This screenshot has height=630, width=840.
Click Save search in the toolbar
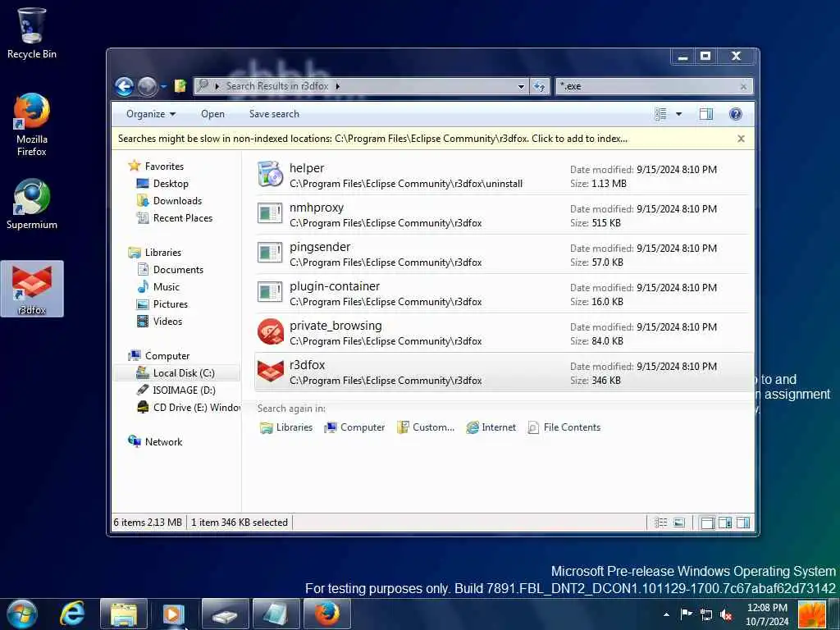click(274, 114)
